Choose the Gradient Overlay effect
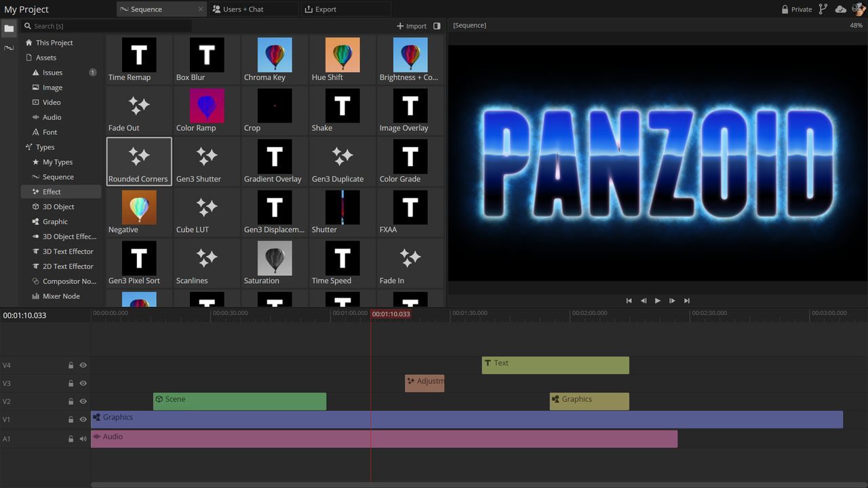The image size is (868, 488). [275, 161]
